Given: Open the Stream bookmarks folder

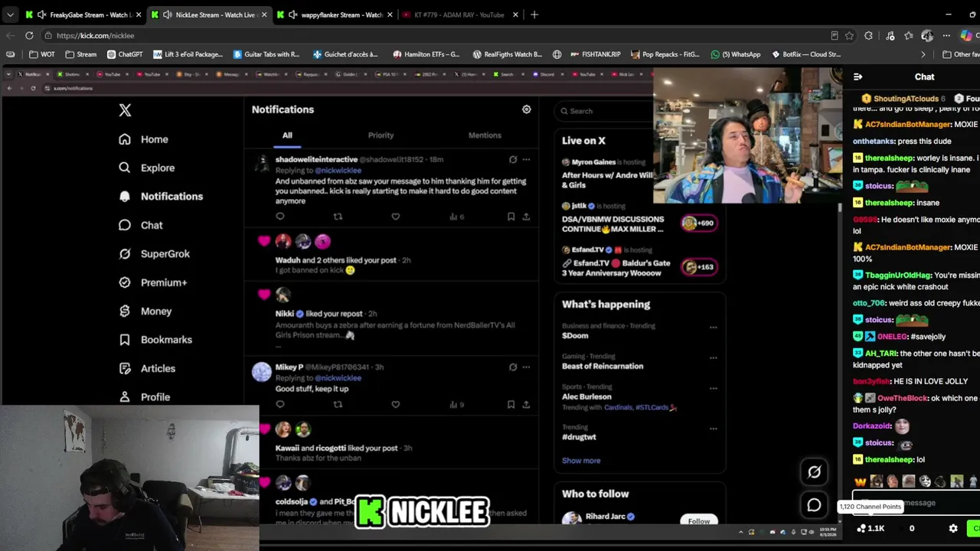Looking at the screenshot, I should click(x=81, y=54).
